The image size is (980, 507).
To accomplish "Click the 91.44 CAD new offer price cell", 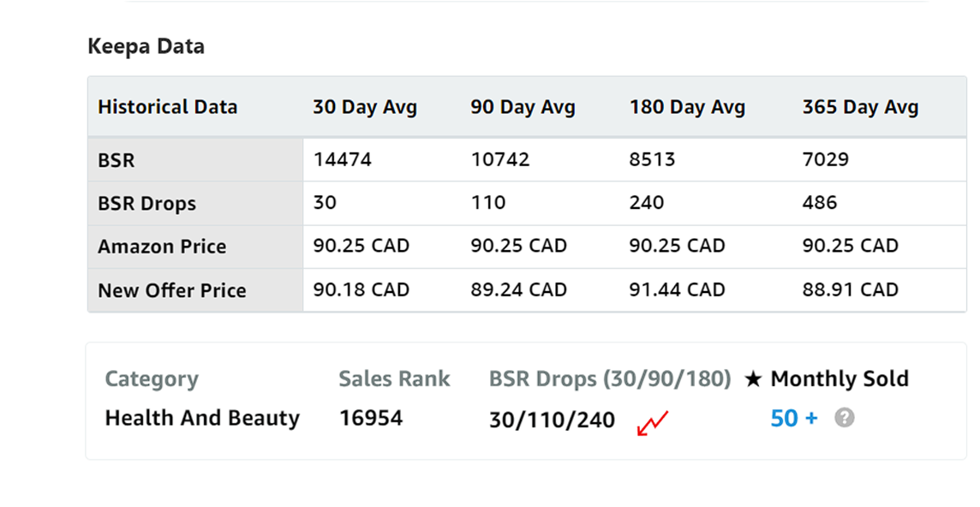I will 677,289.
